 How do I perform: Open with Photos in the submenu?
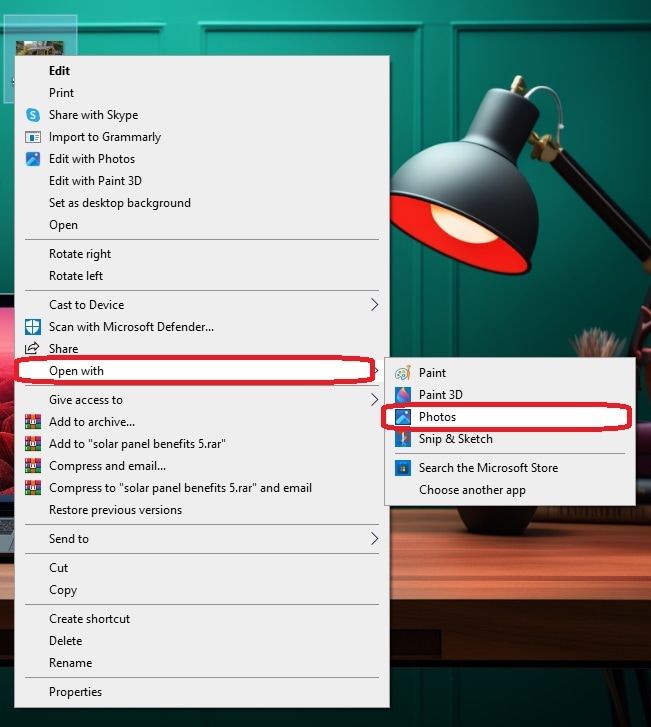pos(510,417)
